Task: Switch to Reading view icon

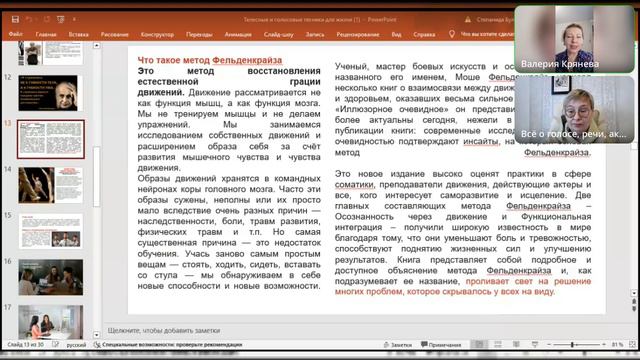Action: pyautogui.click(x=516, y=344)
